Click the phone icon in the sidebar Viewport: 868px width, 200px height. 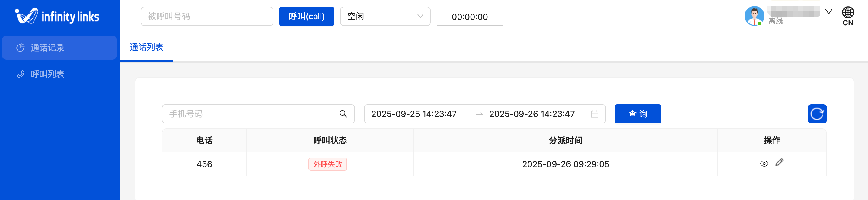[21, 74]
